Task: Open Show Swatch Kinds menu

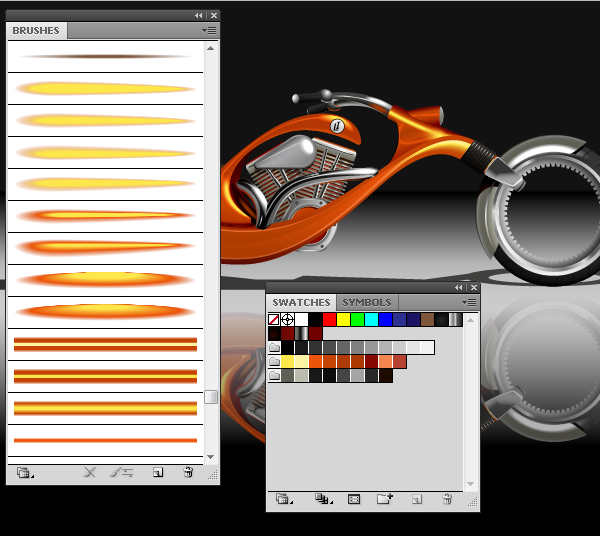Action: pos(321,498)
